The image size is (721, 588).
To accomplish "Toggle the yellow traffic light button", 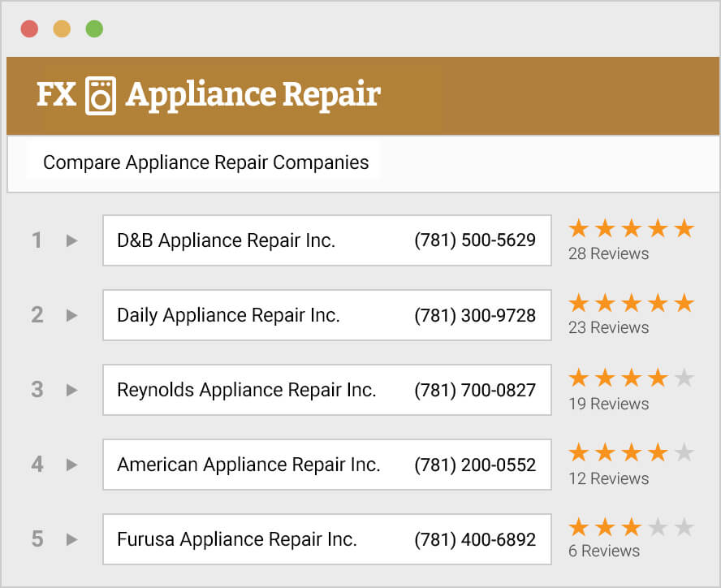I will pyautogui.click(x=63, y=28).
